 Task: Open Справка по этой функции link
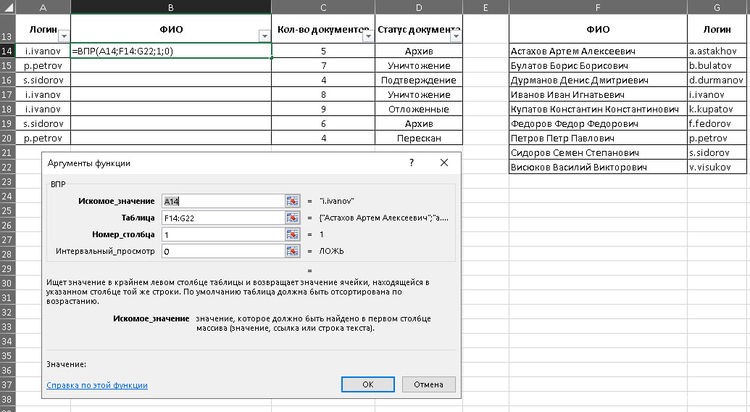(97, 385)
